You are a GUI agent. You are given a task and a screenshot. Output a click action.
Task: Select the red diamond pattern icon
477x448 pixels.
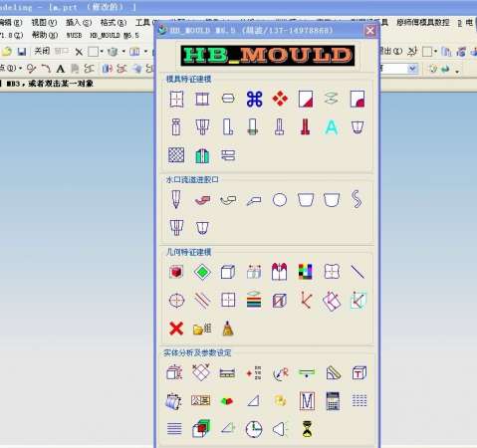click(280, 99)
